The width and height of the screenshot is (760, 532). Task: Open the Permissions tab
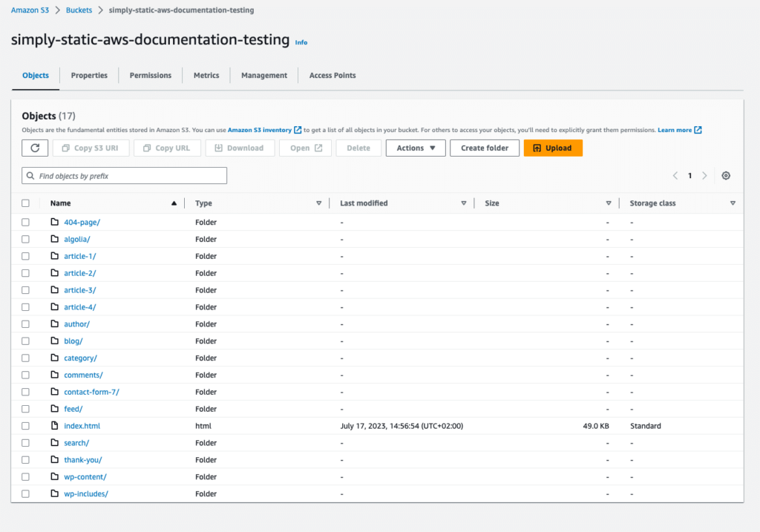click(x=150, y=75)
